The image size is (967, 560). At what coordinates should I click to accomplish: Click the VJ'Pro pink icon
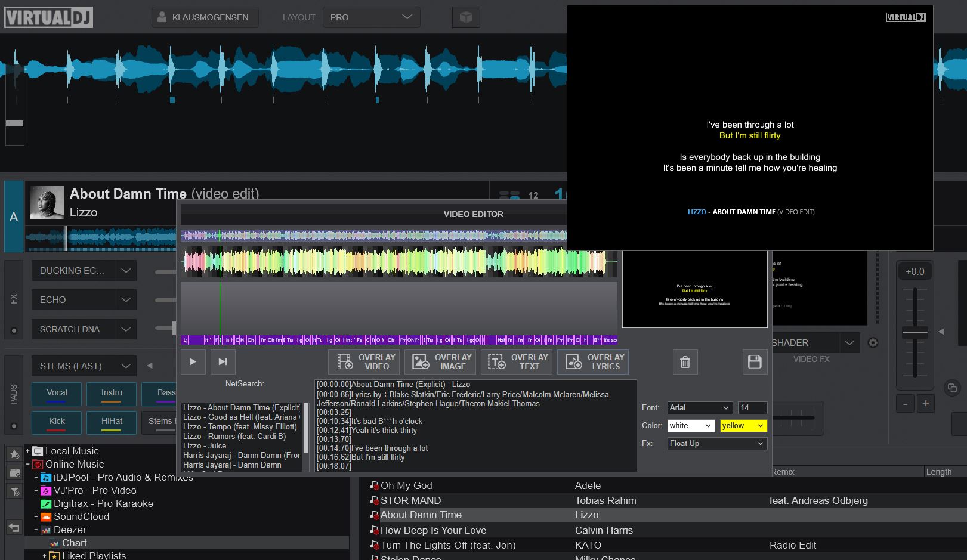pyautogui.click(x=46, y=490)
